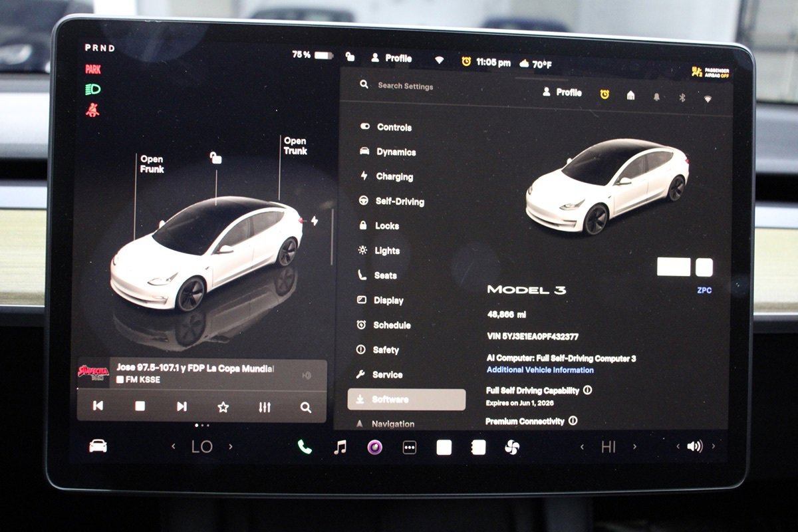Select the Software settings menu
Viewport: 798px width, 532px height.
click(x=406, y=400)
